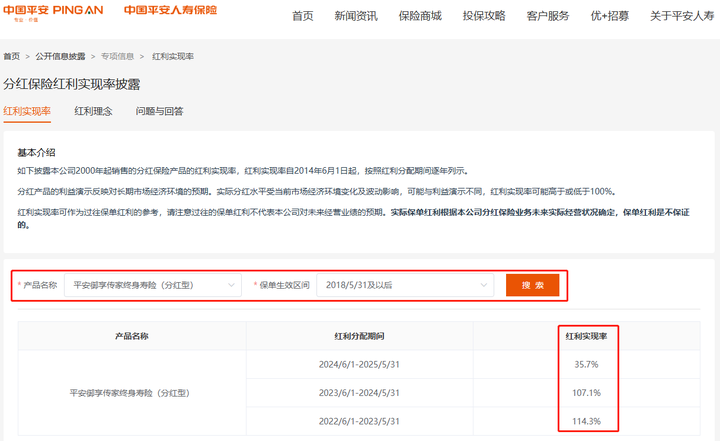Screen dimensions: 720x441
Task: Click the 专项信息 breadcrumb link
Action: [117, 57]
